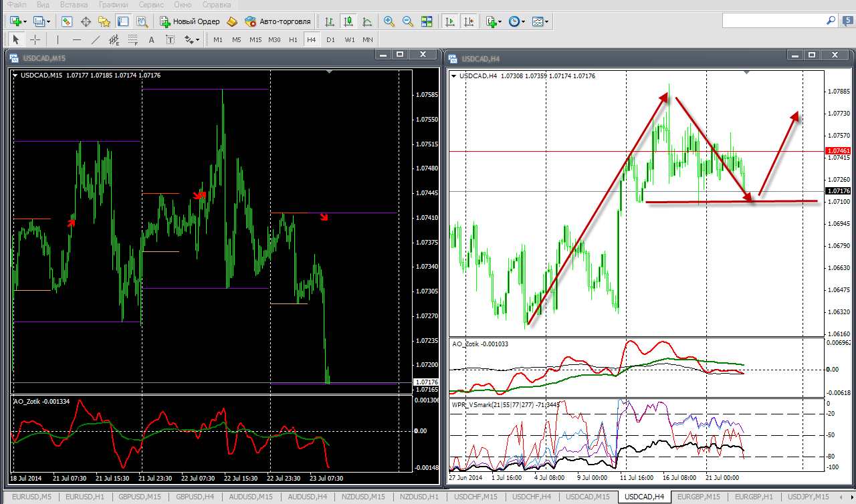Screen dimensions: 856x504
Task: Switch chart to candlesticks mode
Action: pyautogui.click(x=348, y=21)
